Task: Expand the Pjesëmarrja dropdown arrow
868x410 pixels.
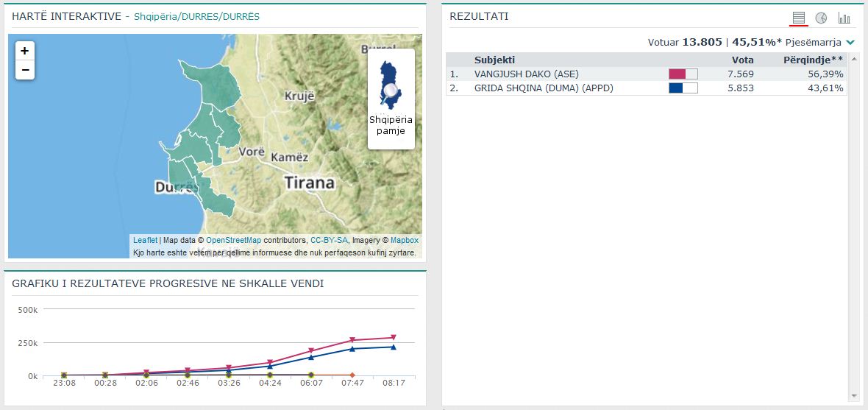Action: (851, 43)
